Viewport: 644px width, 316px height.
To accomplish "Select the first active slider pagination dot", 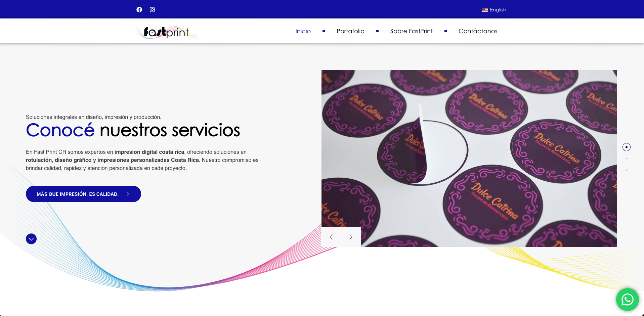I will pos(626,147).
